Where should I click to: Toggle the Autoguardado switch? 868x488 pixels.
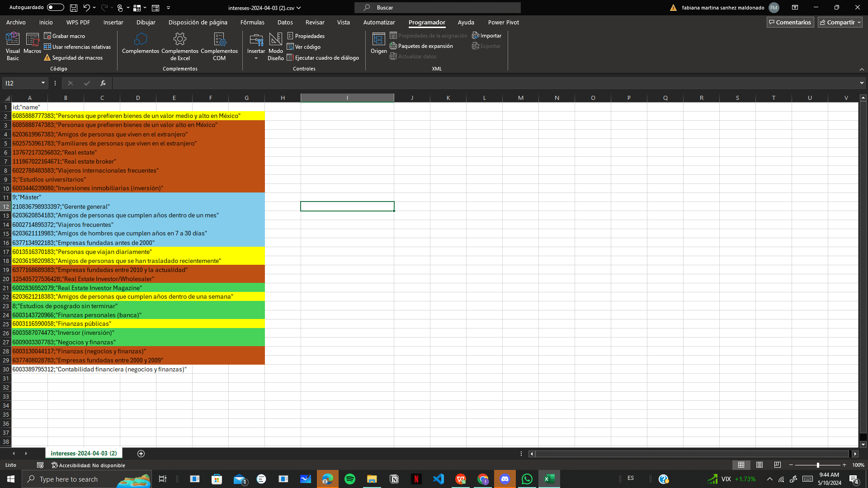click(55, 8)
